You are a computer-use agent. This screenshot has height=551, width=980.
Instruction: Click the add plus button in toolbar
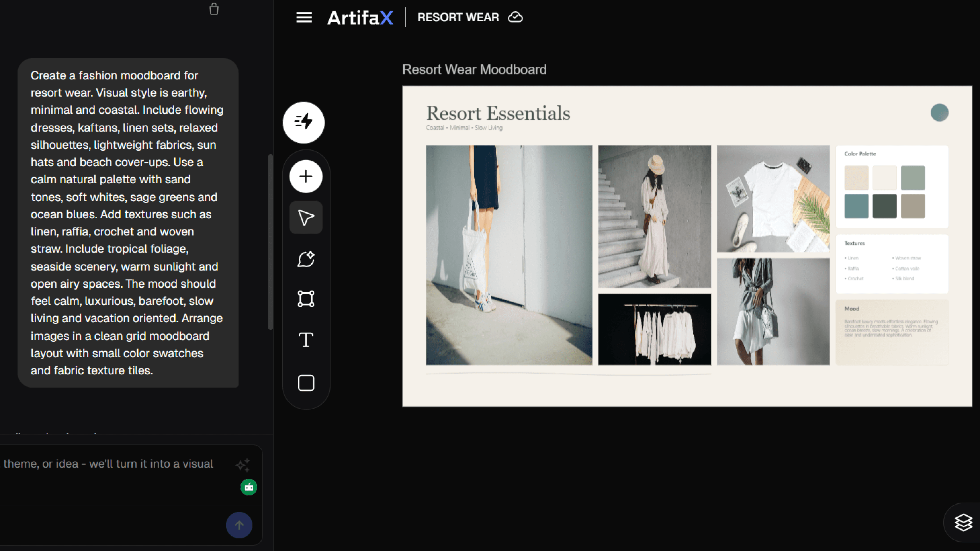[x=306, y=176]
